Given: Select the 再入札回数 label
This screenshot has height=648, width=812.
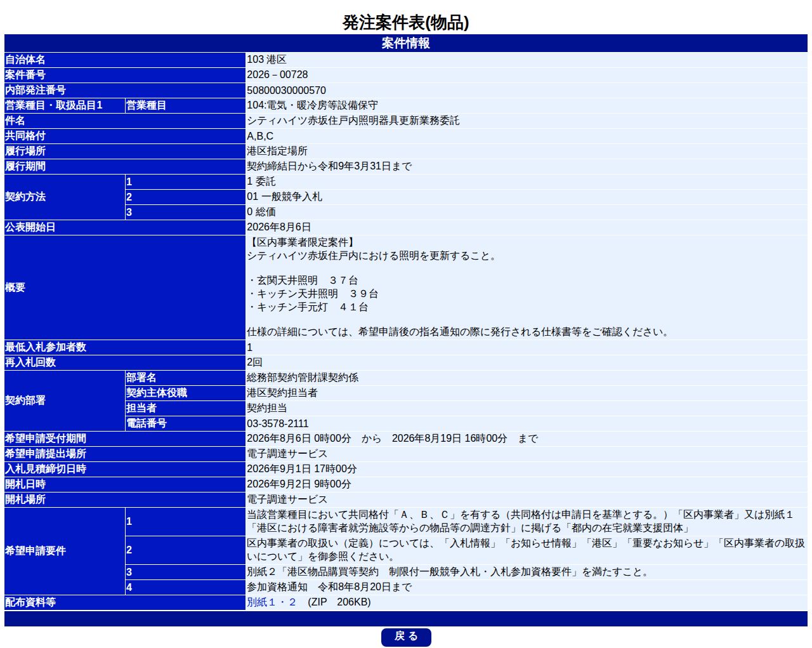Looking at the screenshot, I should click(x=30, y=362).
